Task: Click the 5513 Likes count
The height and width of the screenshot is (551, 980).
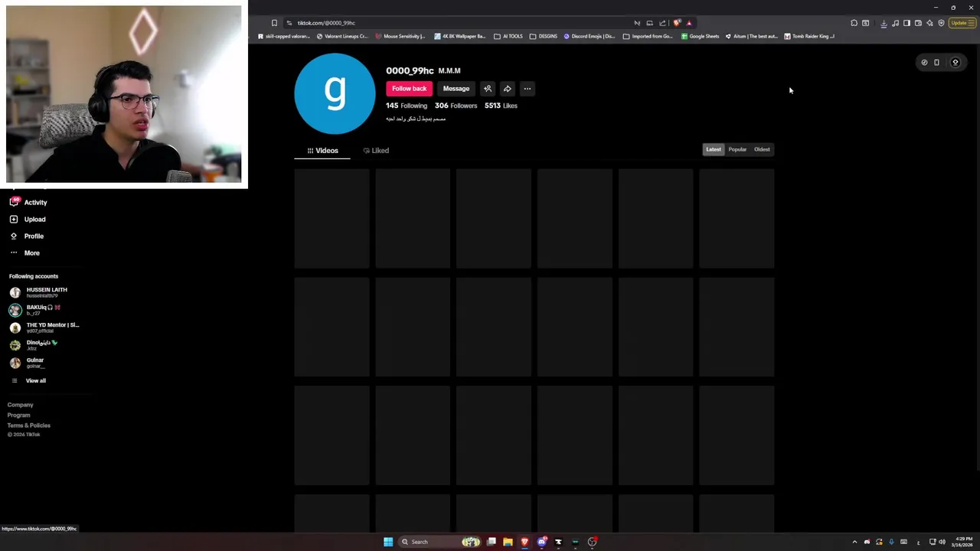Action: (x=501, y=106)
